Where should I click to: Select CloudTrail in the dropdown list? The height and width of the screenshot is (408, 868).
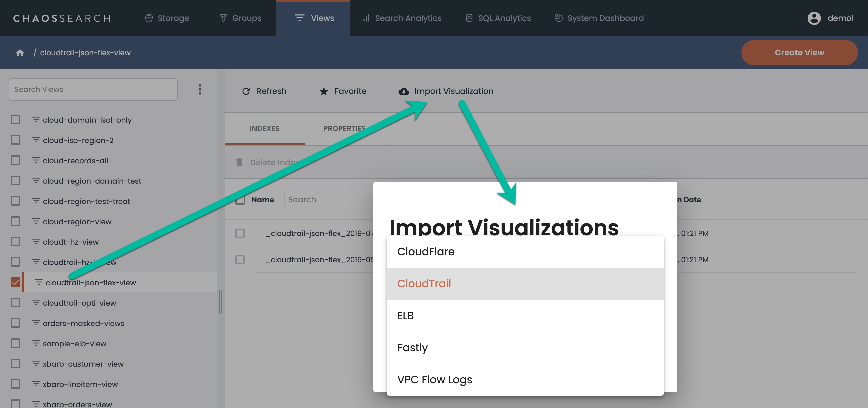424,284
